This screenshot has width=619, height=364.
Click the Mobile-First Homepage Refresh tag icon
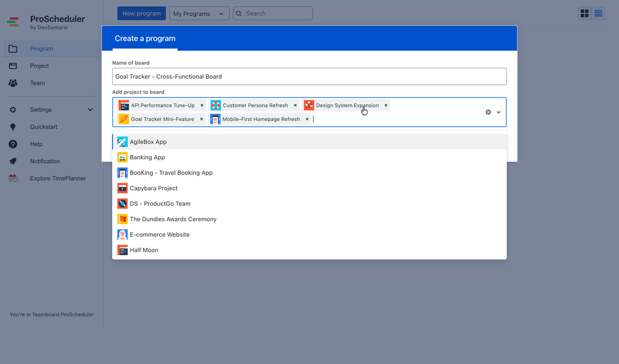[215, 119]
